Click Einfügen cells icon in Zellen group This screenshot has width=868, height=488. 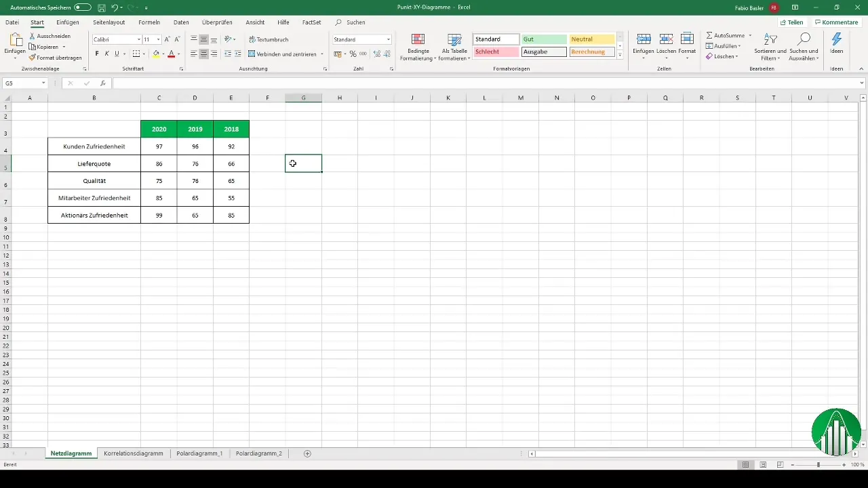click(x=644, y=39)
